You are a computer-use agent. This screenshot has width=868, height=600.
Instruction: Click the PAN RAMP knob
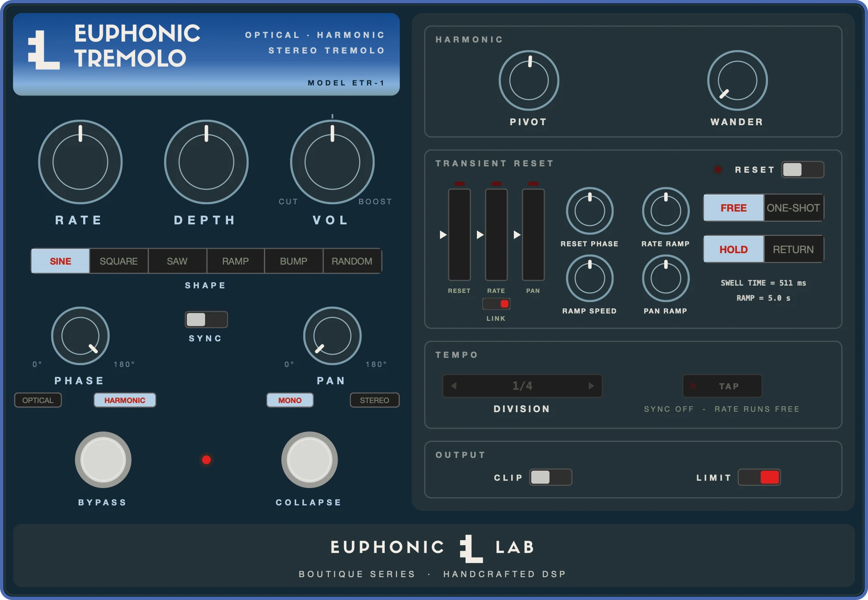(666, 278)
